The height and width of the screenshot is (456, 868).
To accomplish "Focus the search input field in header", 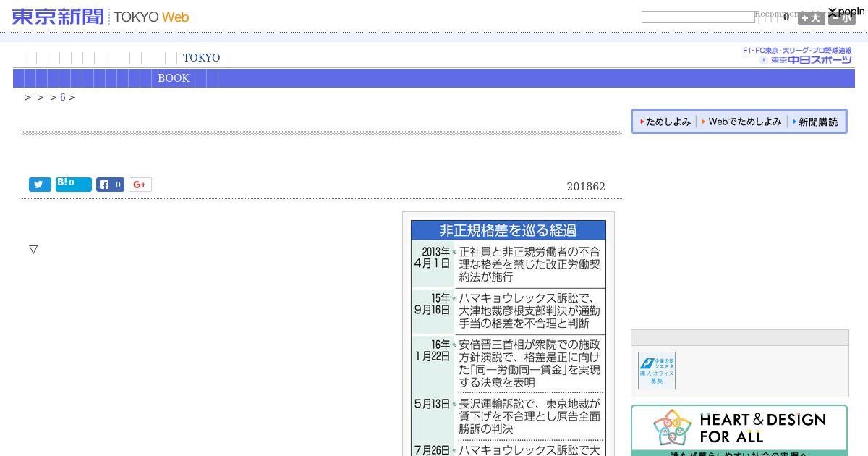I will tap(698, 17).
